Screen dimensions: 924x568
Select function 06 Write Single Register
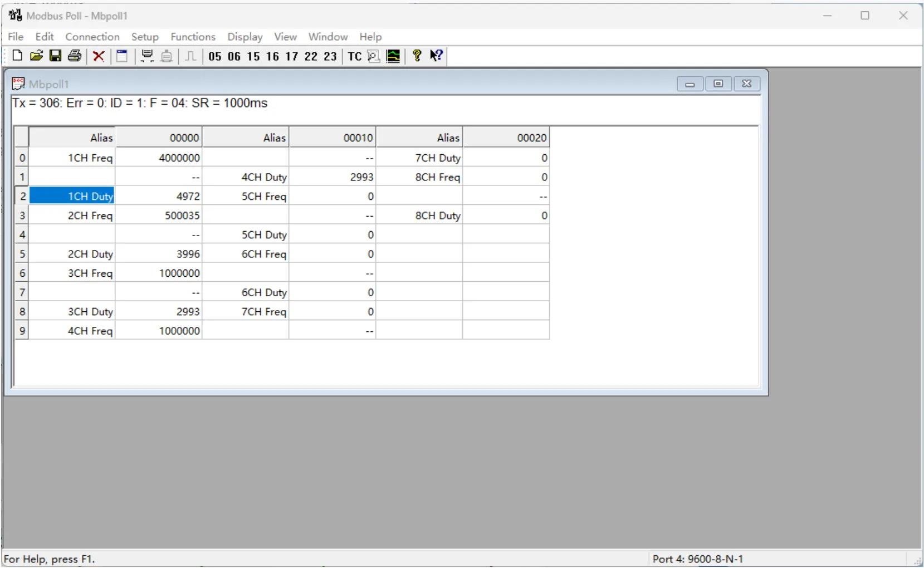234,56
